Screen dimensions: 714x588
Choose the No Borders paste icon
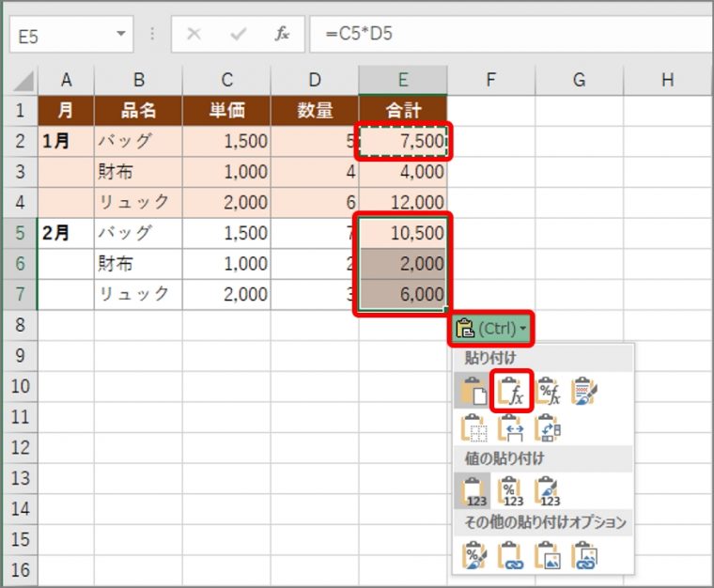coord(474,427)
